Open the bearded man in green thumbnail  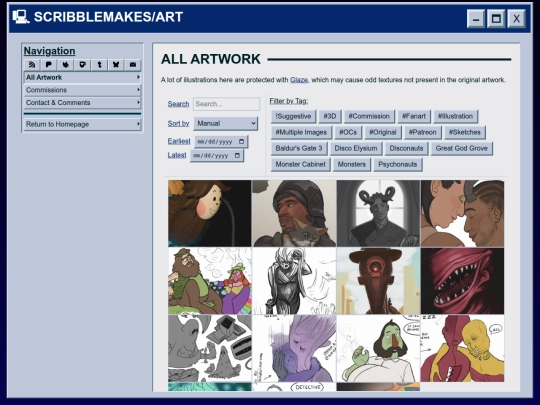(x=210, y=281)
